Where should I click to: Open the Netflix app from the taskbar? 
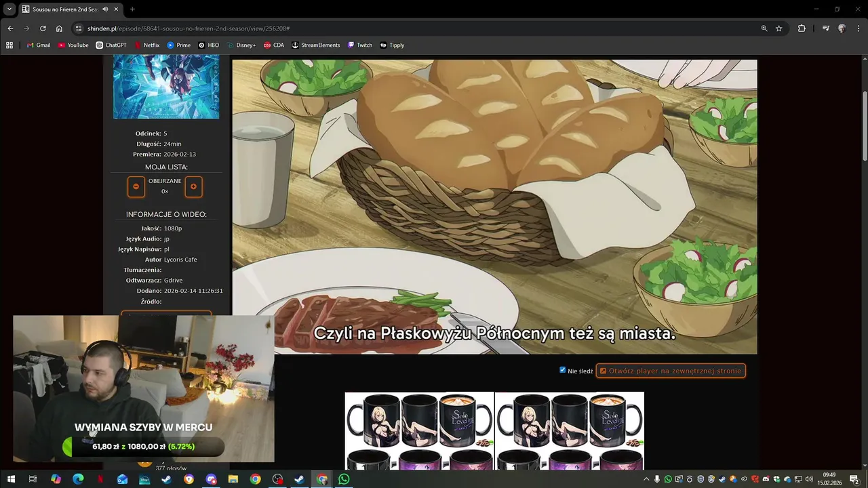100,479
